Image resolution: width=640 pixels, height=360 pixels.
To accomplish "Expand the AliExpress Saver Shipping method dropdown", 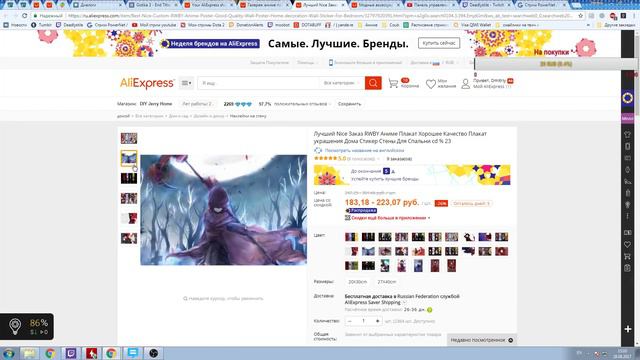I will click(404, 302).
